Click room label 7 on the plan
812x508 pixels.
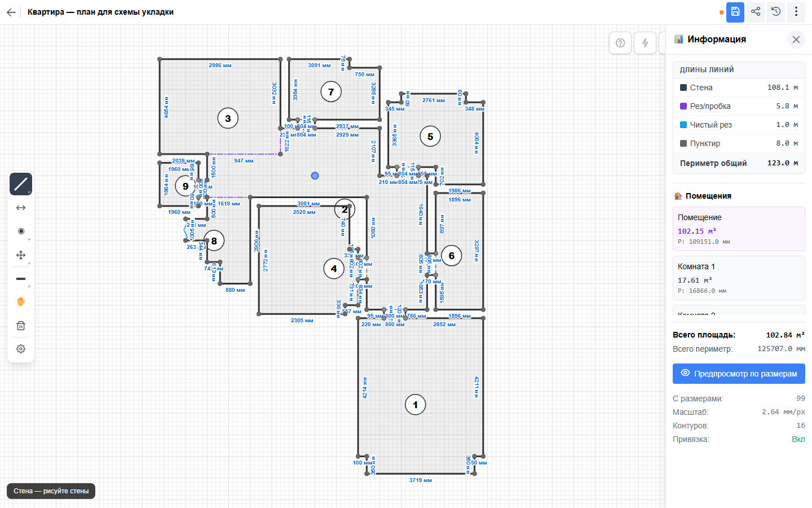pos(331,91)
